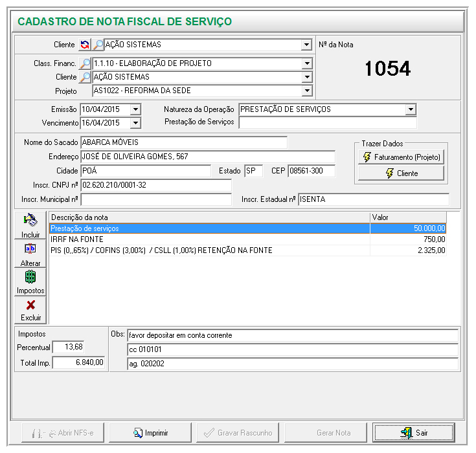Image resolution: width=476 pixels, height=453 pixels.
Task: Click the Inscr. Estadual ISENTA field
Action: click(374, 199)
